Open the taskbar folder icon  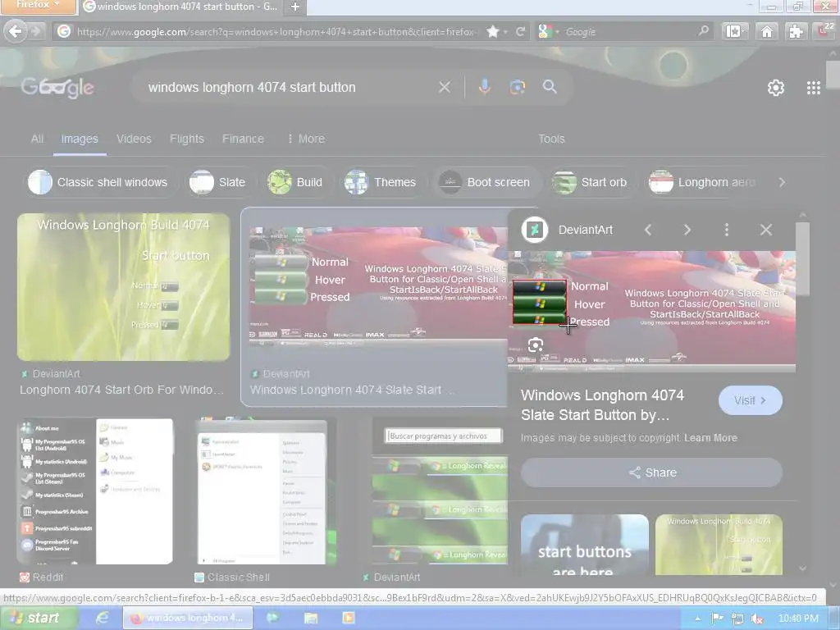[x=311, y=618]
